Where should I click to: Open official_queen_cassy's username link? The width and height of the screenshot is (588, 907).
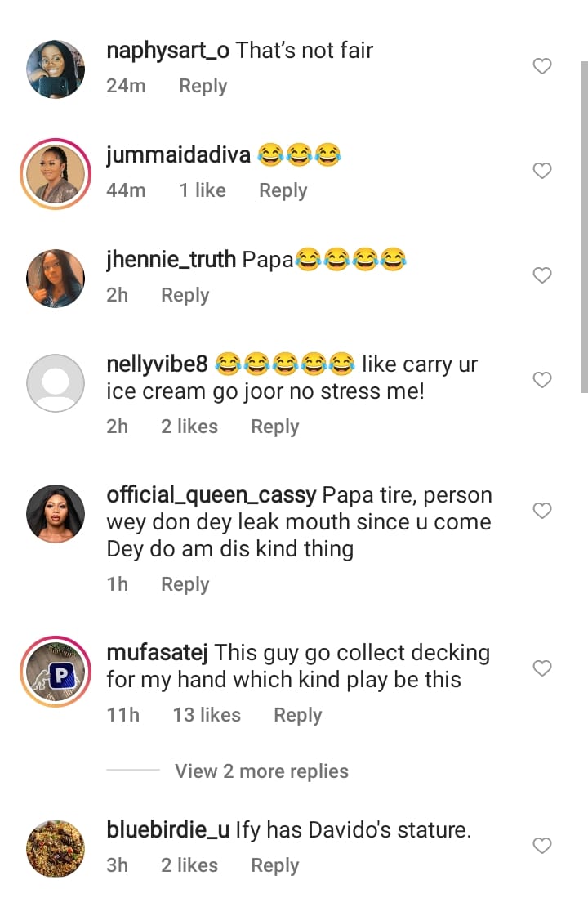(212, 495)
